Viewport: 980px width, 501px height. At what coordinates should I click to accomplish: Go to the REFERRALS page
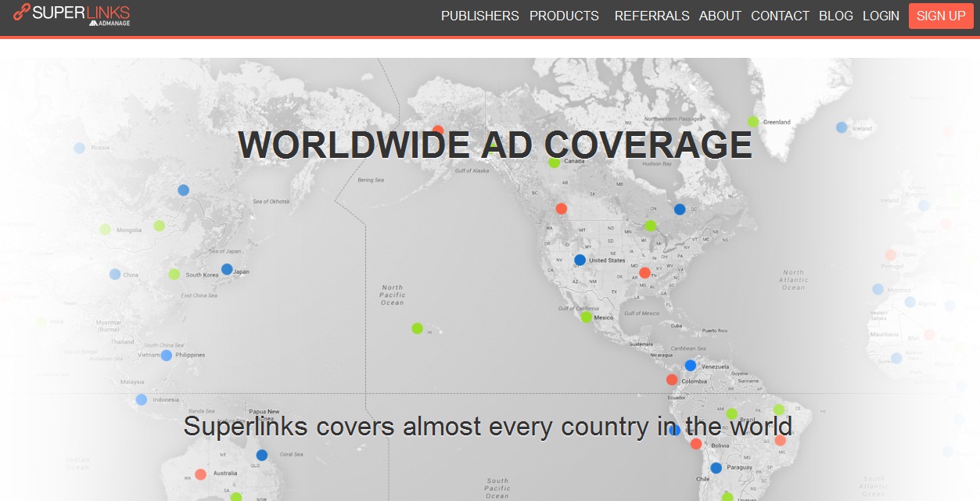tap(652, 16)
